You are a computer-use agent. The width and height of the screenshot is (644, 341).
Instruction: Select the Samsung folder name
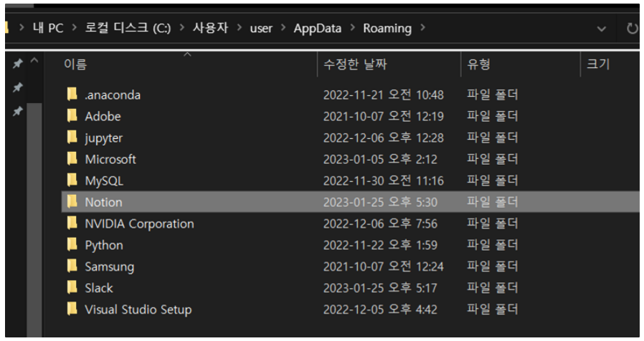[x=109, y=266]
